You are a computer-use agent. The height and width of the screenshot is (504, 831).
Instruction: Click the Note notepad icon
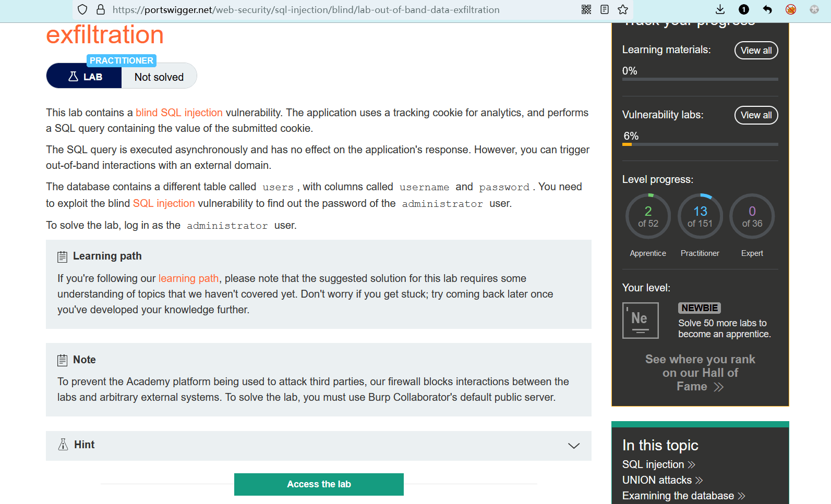63,360
